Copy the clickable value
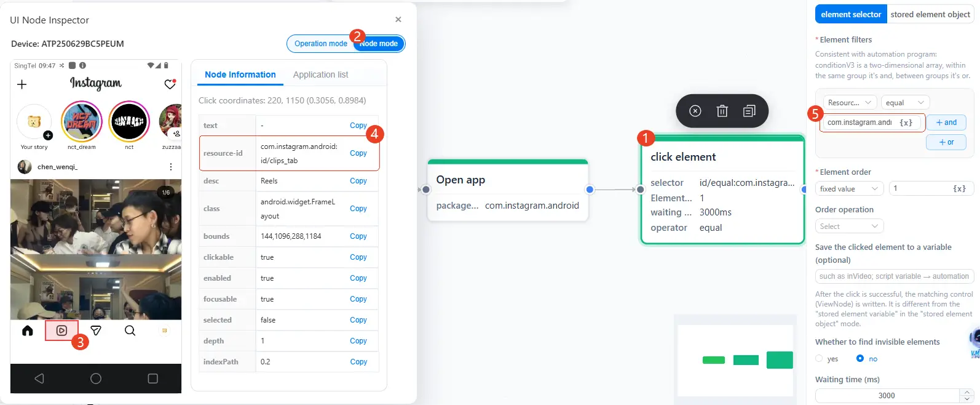 [x=358, y=257]
